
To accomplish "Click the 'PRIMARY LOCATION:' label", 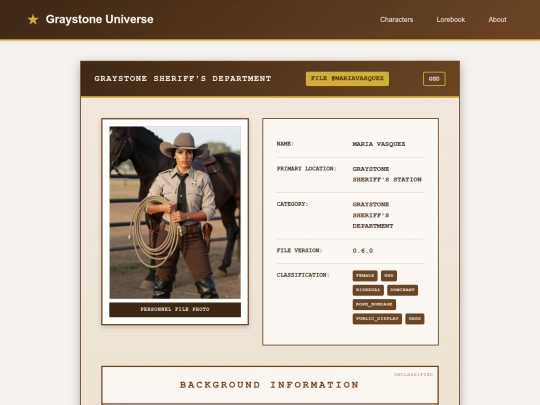I will [x=306, y=169].
